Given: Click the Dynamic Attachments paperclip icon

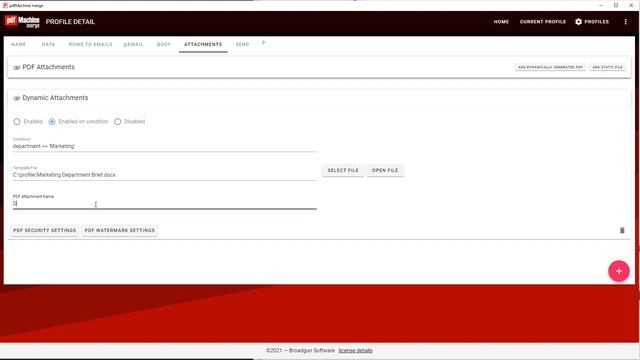Looking at the screenshot, I should point(17,98).
